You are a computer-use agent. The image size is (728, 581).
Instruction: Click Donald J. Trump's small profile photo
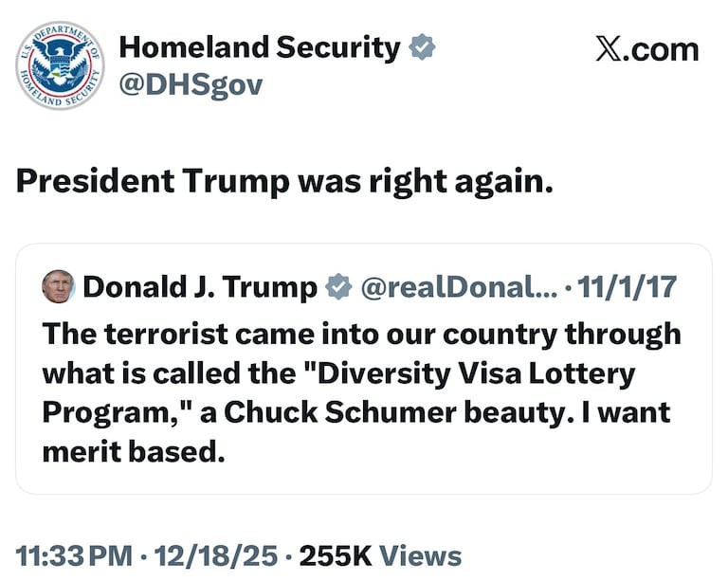point(58,286)
